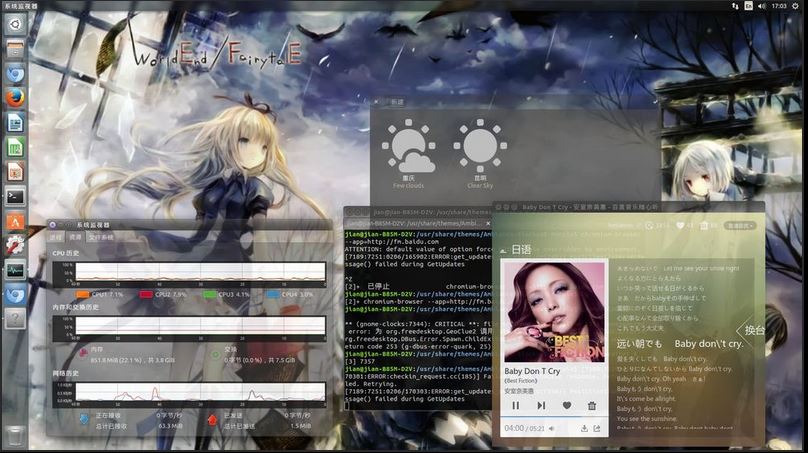Open the Ubuntu Dash launcher icon
The height and width of the screenshot is (453, 808).
tap(15, 24)
